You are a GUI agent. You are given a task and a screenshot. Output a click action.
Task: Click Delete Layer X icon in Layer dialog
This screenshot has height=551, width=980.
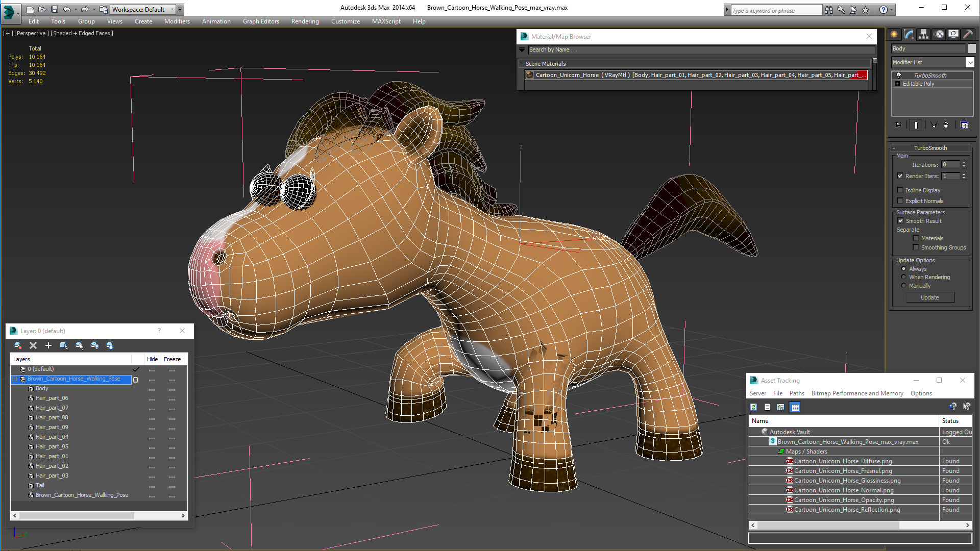point(33,345)
